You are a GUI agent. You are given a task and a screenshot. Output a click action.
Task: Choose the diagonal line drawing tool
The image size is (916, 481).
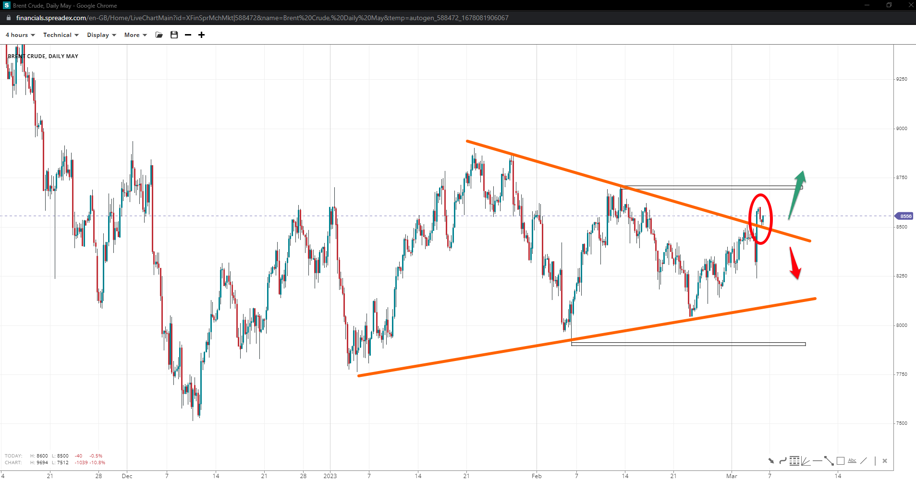click(864, 461)
